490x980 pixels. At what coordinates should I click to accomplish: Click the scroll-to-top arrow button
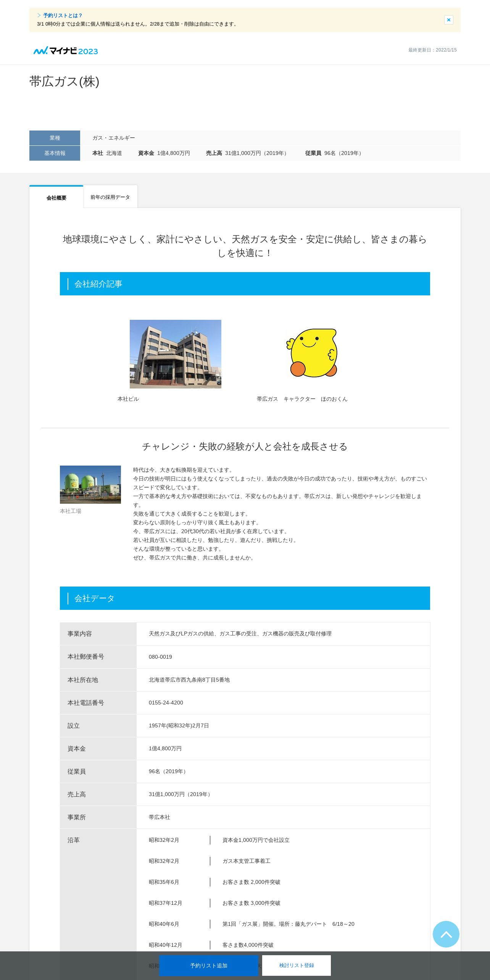coord(446,934)
